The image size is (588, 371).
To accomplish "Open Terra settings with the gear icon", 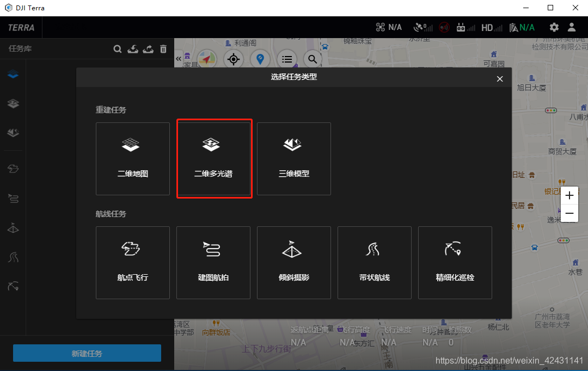I will pos(554,27).
